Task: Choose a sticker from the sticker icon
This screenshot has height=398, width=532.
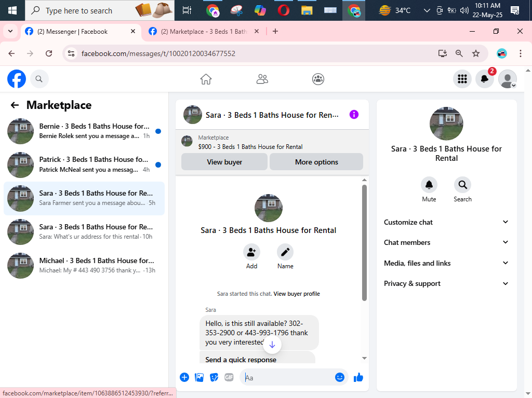Action: (x=214, y=377)
